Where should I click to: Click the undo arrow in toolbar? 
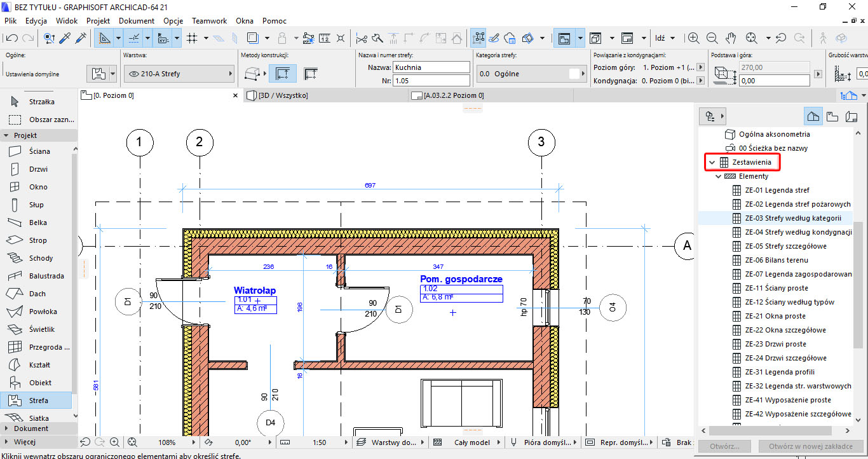11,38
